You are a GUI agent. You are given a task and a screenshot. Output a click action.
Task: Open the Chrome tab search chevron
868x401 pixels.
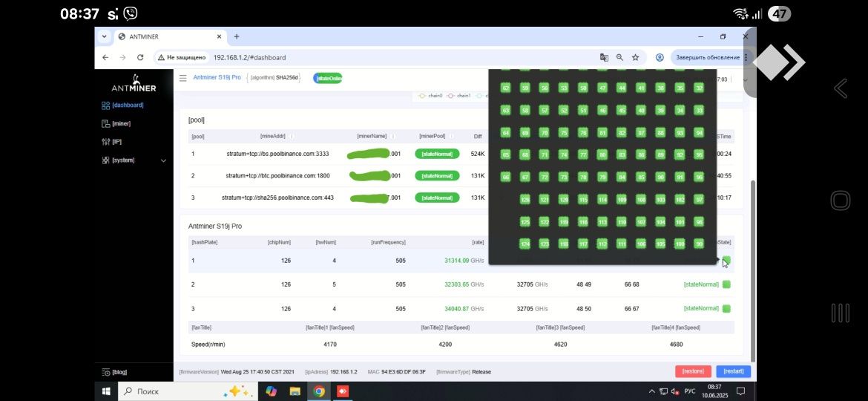104,36
